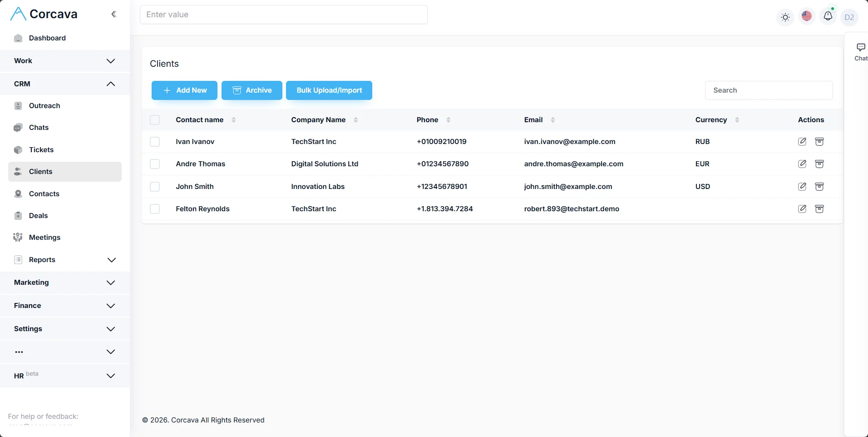868x437 pixels.
Task: Open the Chats section
Action: pyautogui.click(x=39, y=128)
